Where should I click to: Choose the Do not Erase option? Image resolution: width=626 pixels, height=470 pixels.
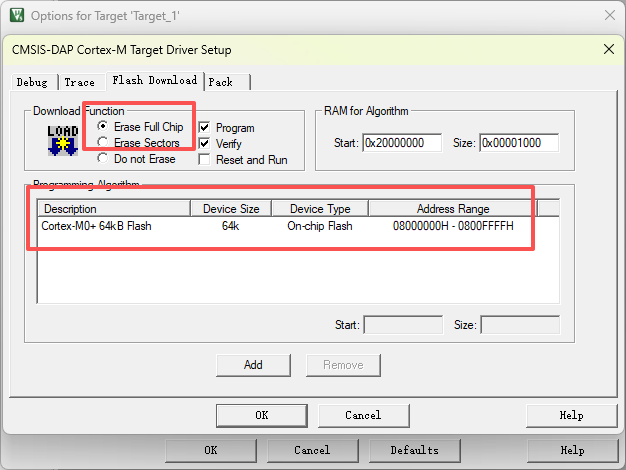pyautogui.click(x=102, y=159)
